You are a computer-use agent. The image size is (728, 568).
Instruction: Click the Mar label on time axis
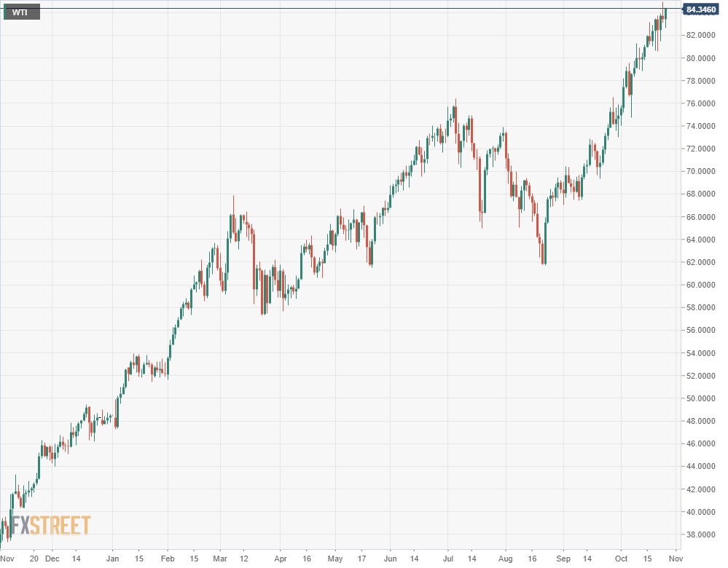220,559
